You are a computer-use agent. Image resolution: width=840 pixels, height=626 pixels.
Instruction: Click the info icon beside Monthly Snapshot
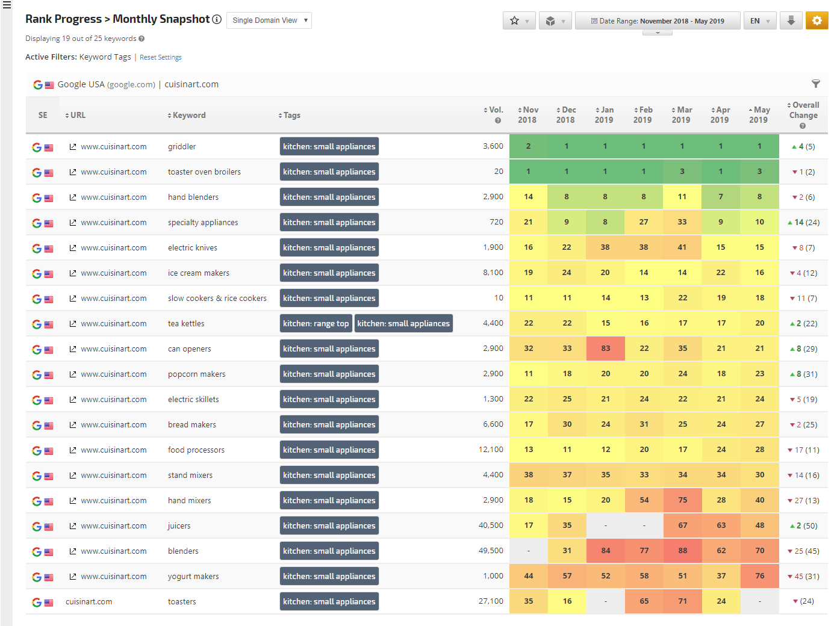217,19
